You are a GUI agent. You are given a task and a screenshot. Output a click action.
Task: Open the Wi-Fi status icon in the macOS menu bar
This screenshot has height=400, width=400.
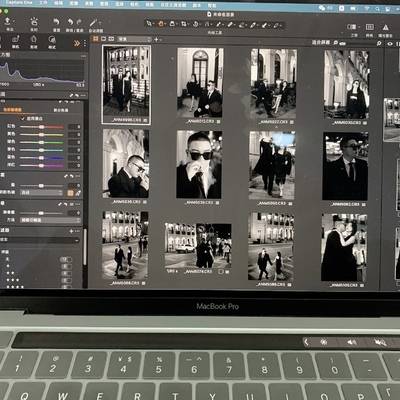coord(367,9)
